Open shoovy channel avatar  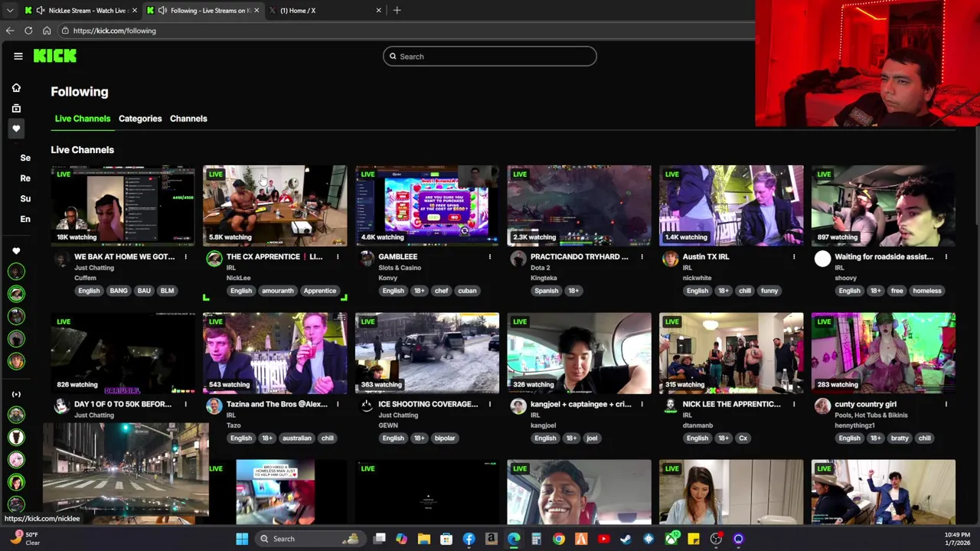(x=822, y=259)
